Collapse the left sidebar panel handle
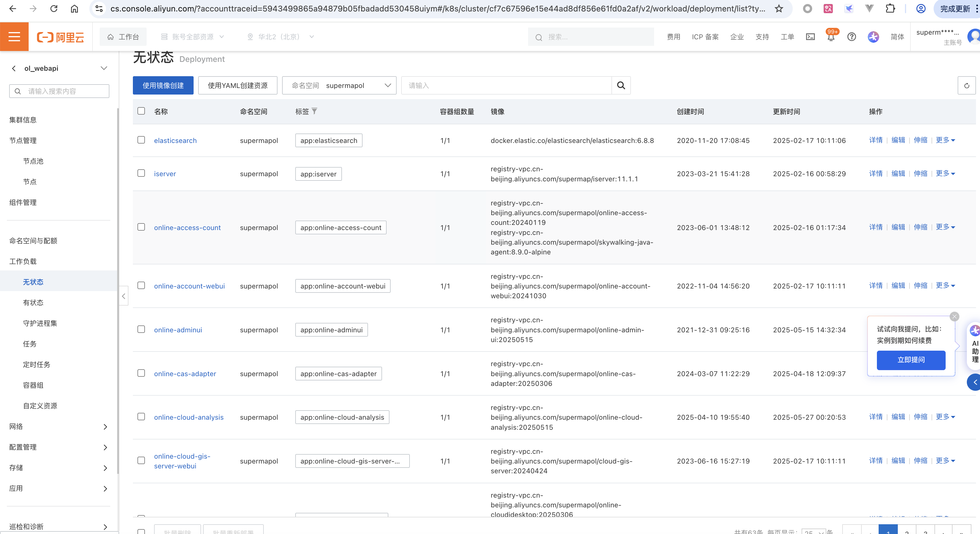 coord(124,296)
